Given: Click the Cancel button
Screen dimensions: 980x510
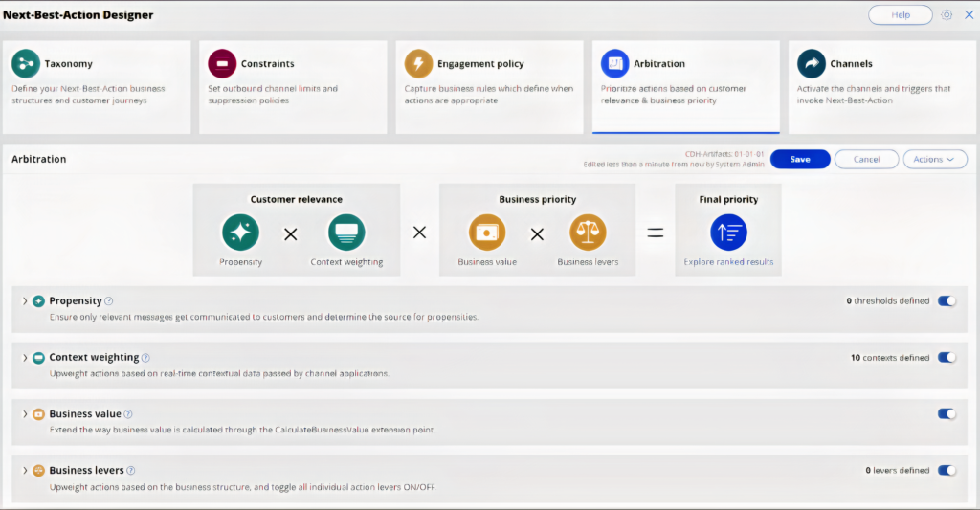Looking at the screenshot, I should [x=866, y=160].
